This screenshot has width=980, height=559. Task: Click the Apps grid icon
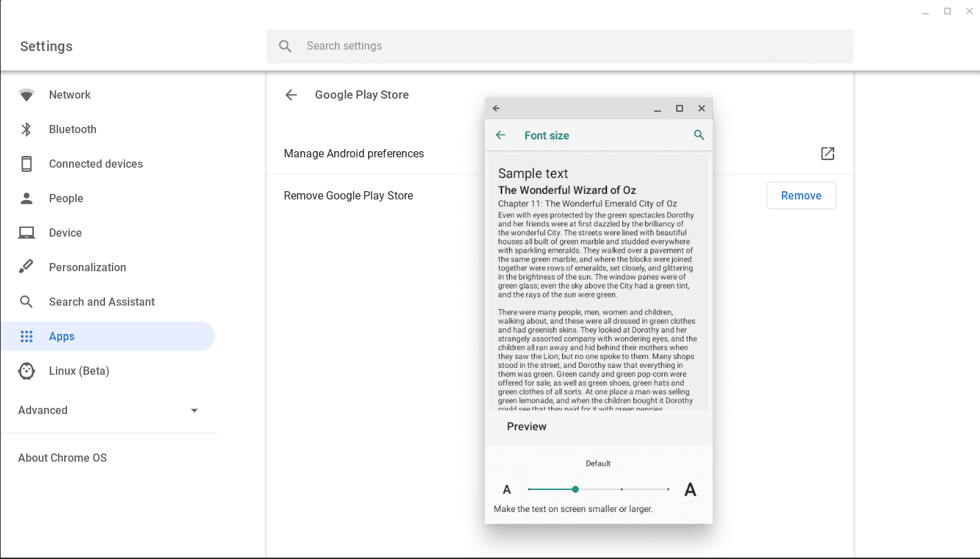pyautogui.click(x=26, y=337)
